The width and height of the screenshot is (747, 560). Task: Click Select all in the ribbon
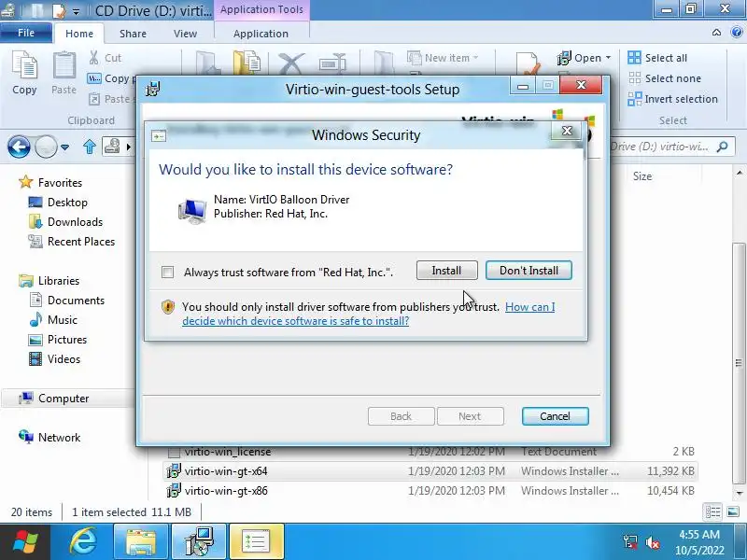657,58
